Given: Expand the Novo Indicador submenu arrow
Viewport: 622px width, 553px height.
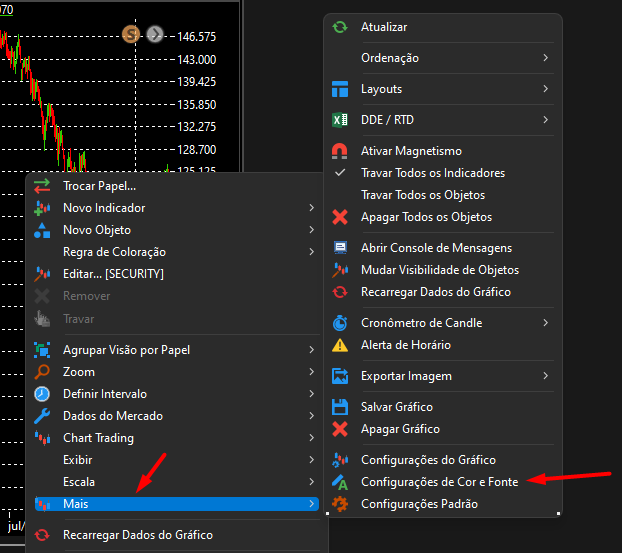Looking at the screenshot, I should (x=312, y=208).
